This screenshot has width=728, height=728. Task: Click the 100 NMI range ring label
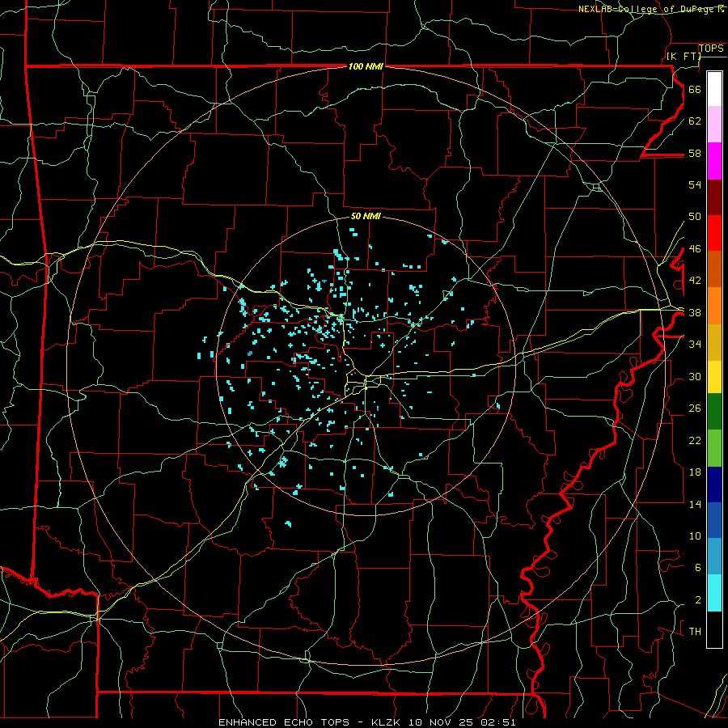tap(366, 66)
